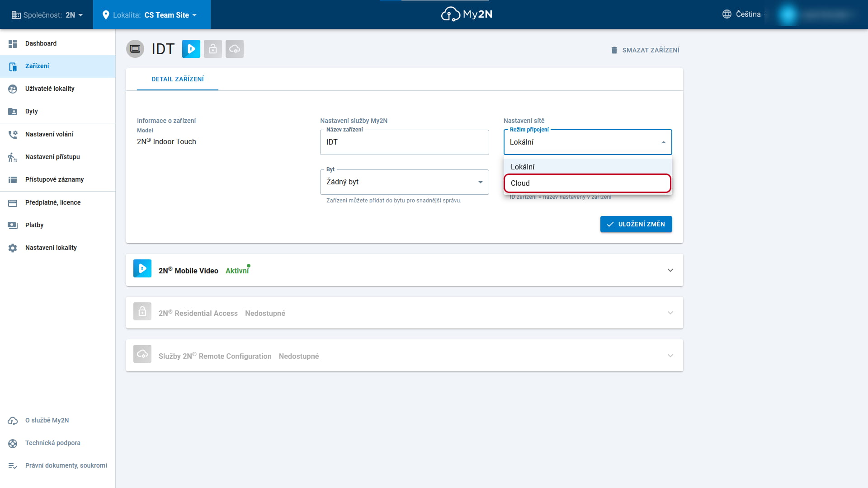Click the Mobile Video icon beside IDT title

tap(191, 49)
